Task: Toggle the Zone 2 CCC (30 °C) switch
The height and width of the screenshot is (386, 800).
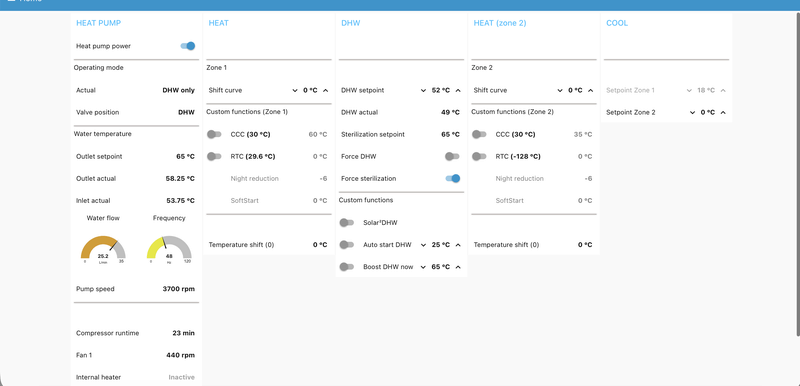Action: (x=479, y=134)
